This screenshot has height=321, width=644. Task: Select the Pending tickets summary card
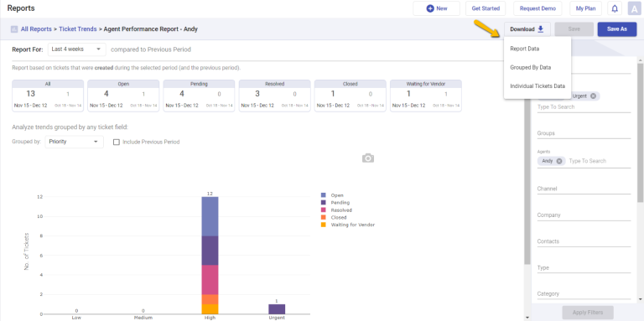[x=199, y=96]
